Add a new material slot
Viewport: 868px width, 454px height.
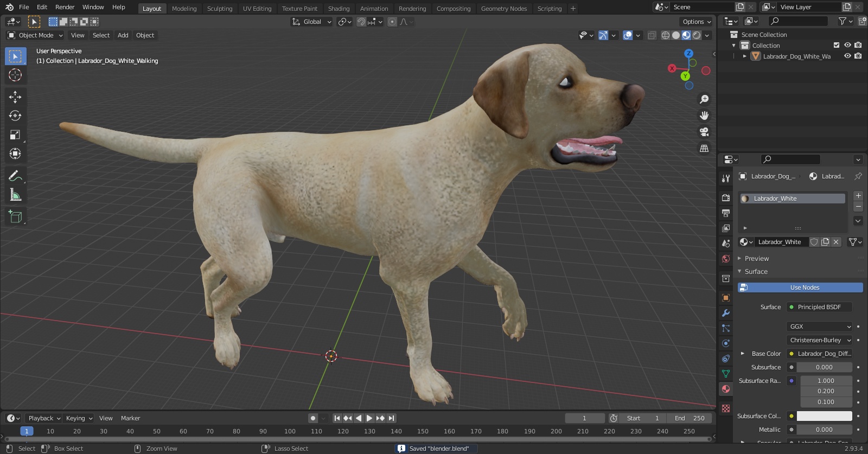(x=858, y=196)
